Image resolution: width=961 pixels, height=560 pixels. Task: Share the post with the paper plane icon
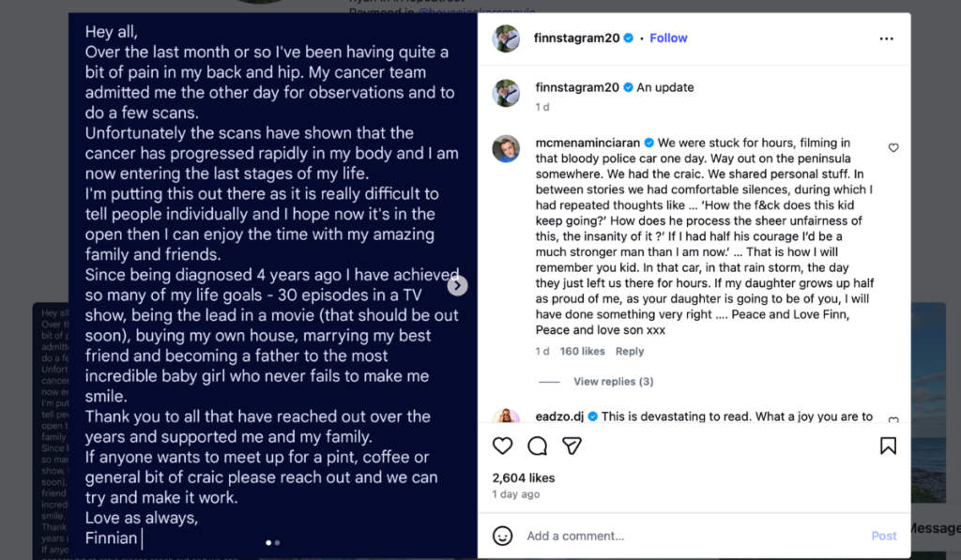coord(571,446)
